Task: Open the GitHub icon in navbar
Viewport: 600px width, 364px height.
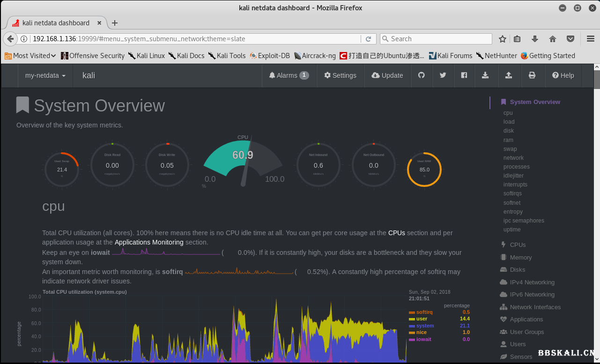Action: [422, 75]
